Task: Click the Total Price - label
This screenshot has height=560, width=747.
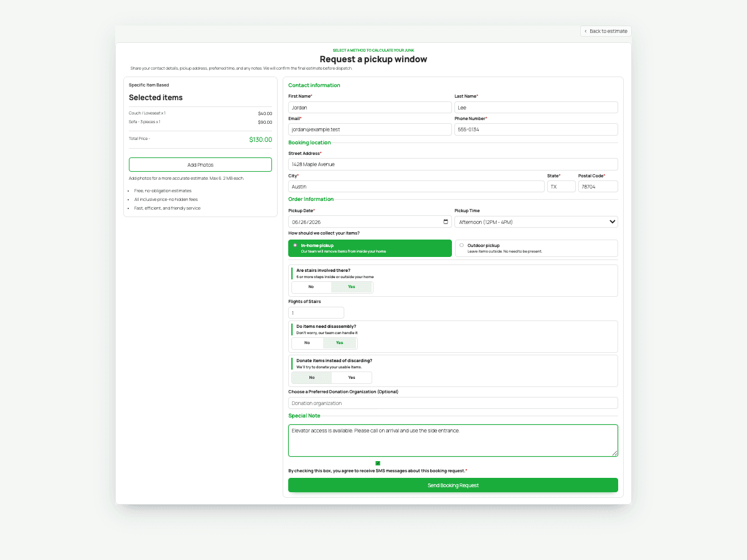Action: [x=139, y=139]
